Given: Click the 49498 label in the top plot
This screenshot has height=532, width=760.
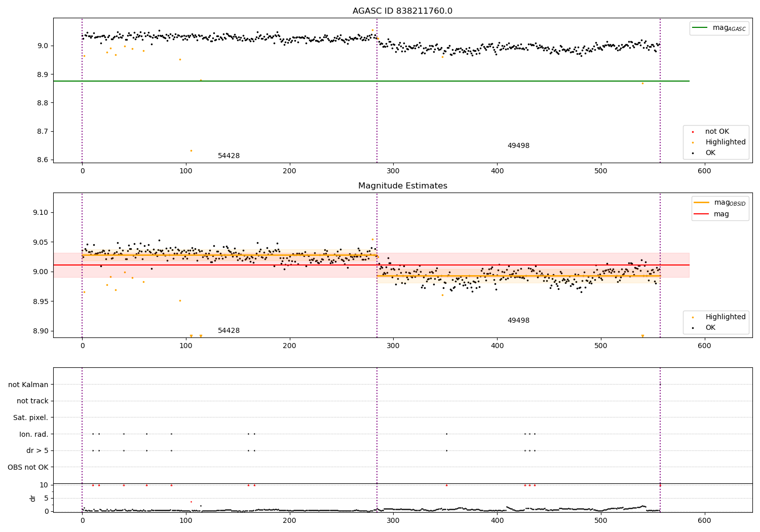Looking at the screenshot, I should [518, 146].
